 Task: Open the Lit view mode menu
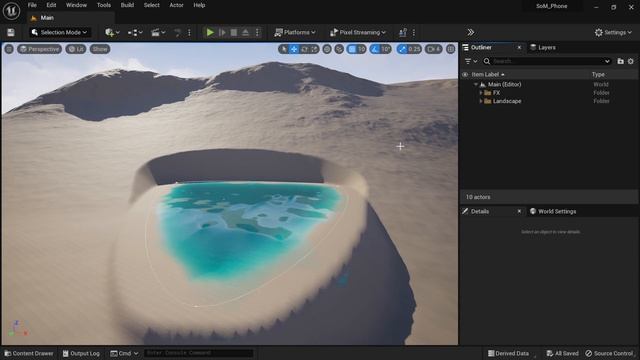coord(76,49)
